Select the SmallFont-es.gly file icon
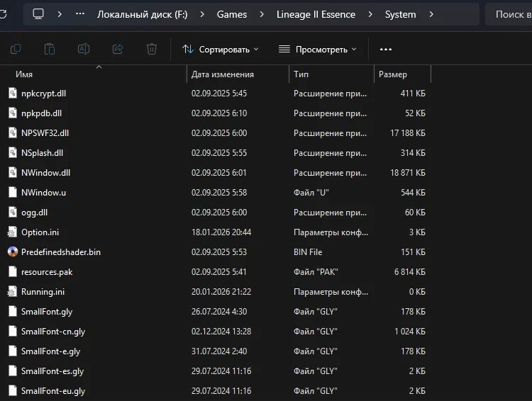532x401 pixels. coord(13,371)
